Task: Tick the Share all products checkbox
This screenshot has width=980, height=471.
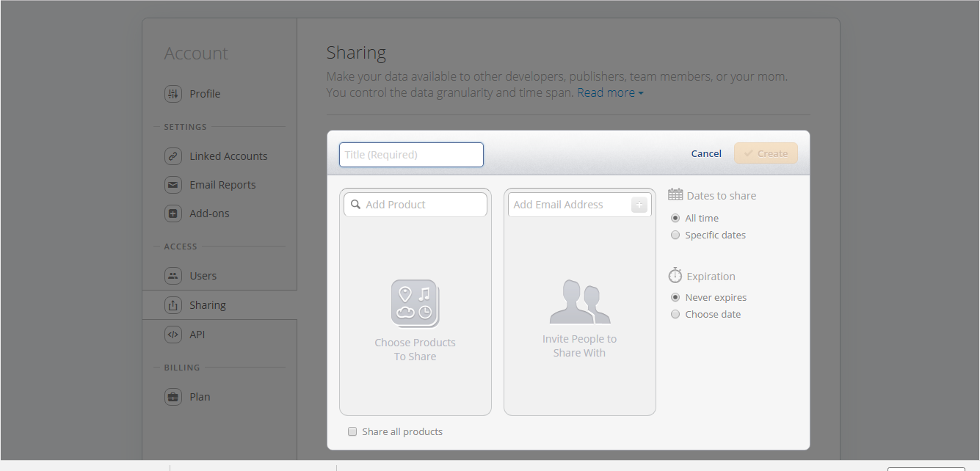Action: pyautogui.click(x=352, y=431)
